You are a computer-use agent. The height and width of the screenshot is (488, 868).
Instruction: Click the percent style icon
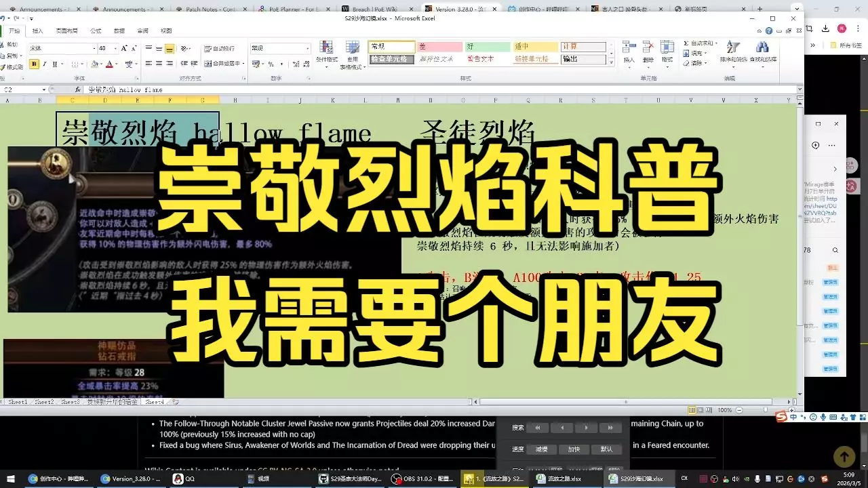pos(271,64)
